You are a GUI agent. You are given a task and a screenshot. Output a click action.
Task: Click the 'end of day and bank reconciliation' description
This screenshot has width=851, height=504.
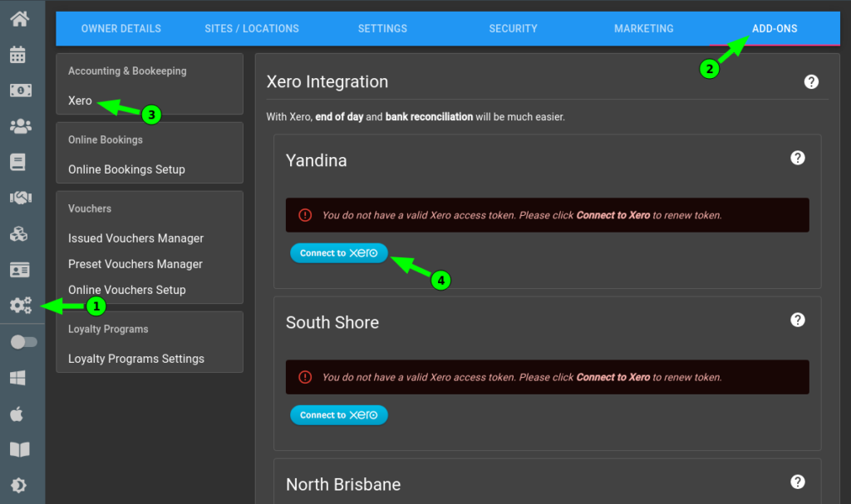pyautogui.click(x=416, y=116)
